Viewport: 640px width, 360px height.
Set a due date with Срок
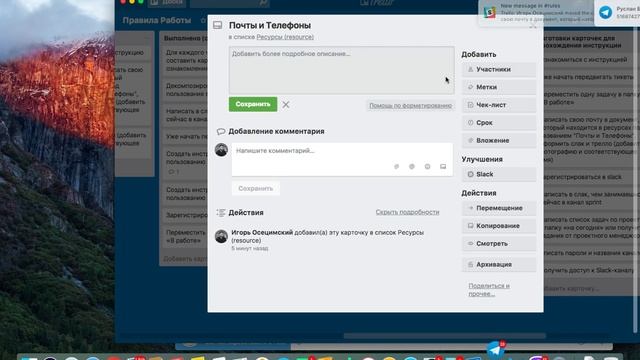pos(499,122)
